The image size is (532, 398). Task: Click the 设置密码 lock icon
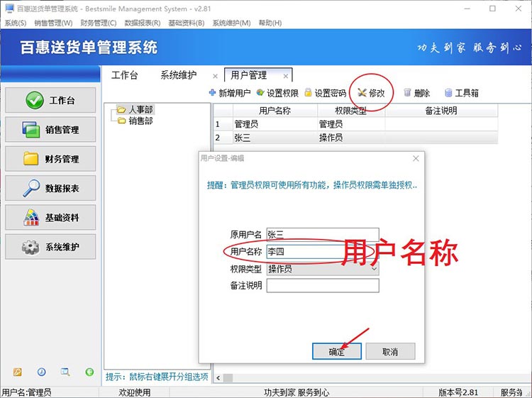coord(308,93)
